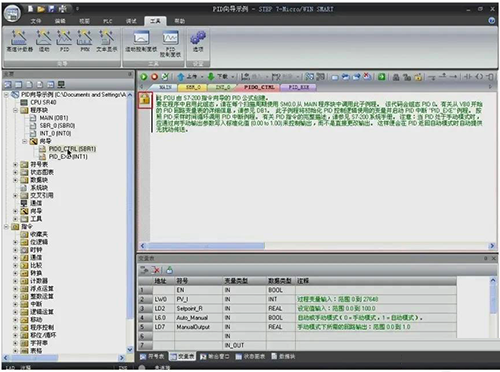Open the PID wizard in ribbon

64,41
